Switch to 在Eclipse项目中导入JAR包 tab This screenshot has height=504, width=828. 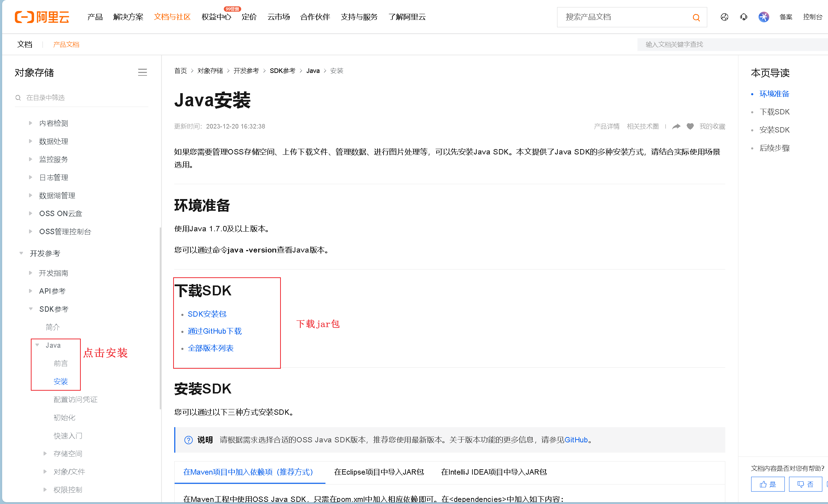coord(379,472)
